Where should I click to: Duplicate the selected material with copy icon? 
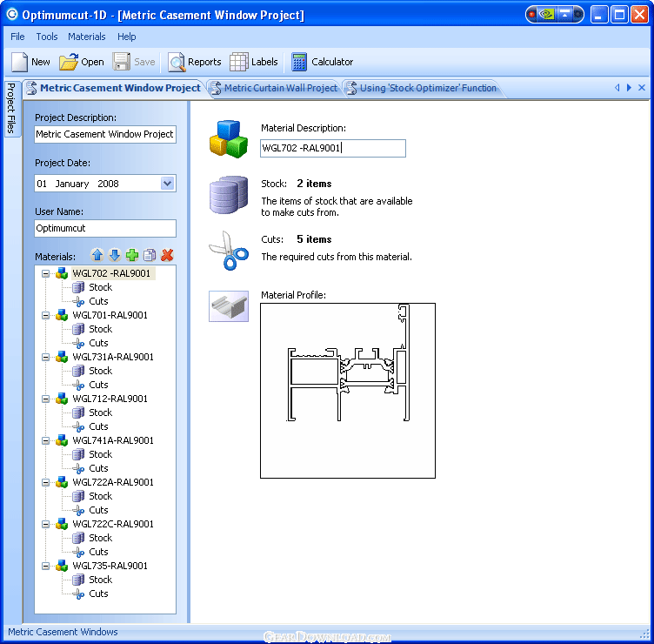click(x=150, y=255)
